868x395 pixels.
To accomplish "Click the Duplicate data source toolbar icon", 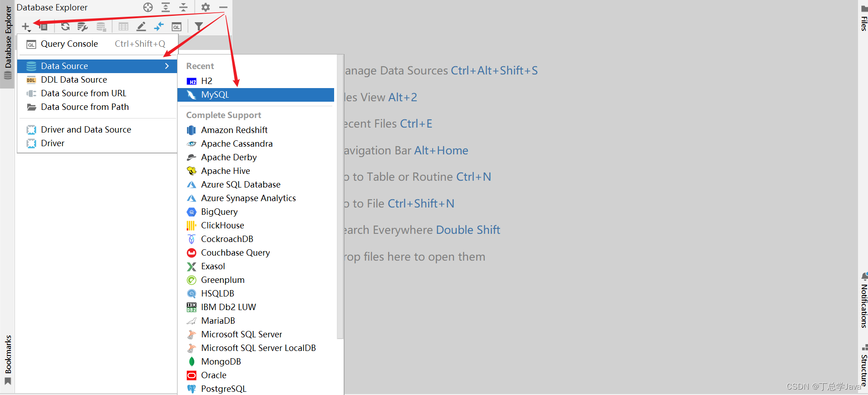I will [x=44, y=27].
